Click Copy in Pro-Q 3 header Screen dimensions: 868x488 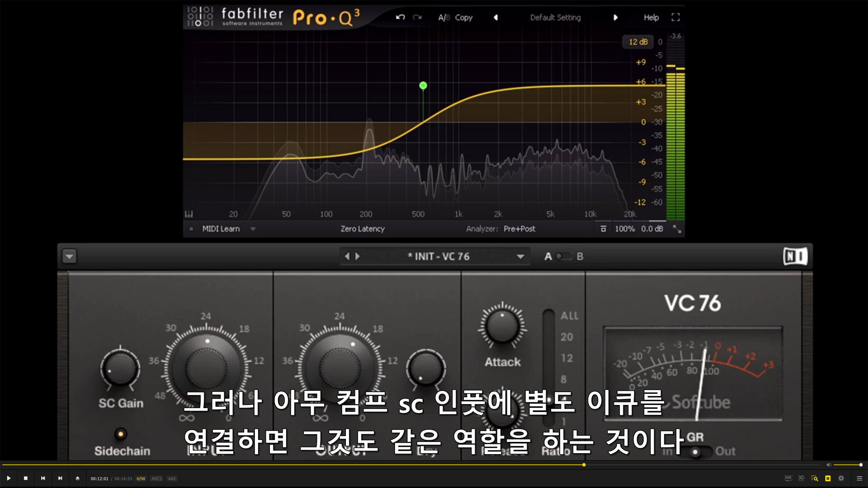coord(463,17)
